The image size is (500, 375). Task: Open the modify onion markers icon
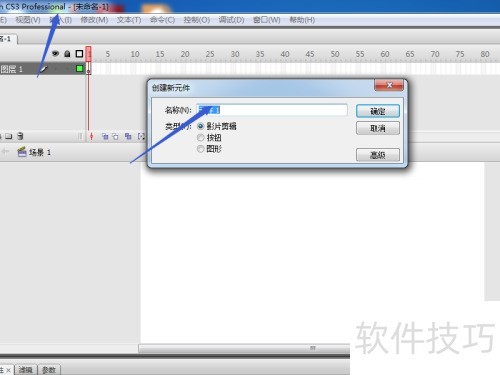pyautogui.click(x=141, y=136)
